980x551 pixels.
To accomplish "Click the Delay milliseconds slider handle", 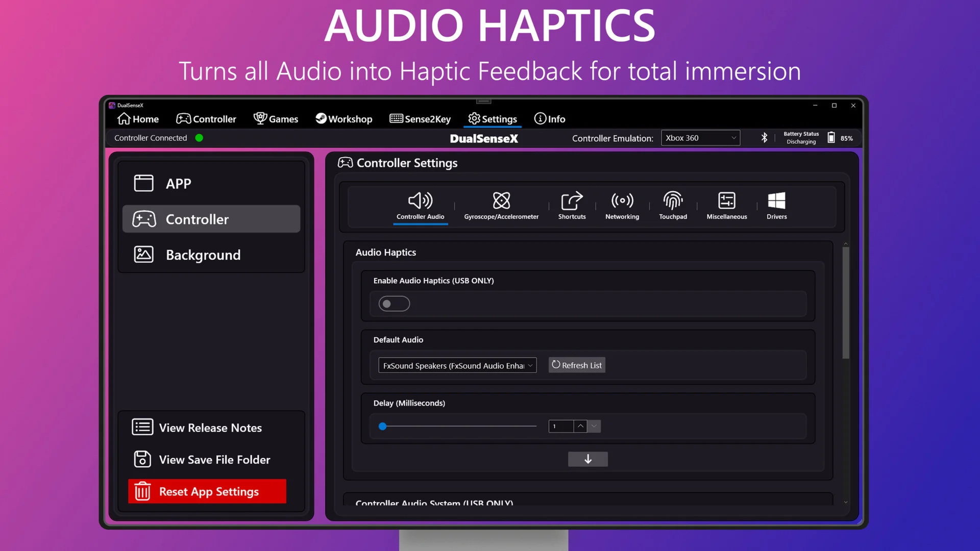I will (382, 427).
